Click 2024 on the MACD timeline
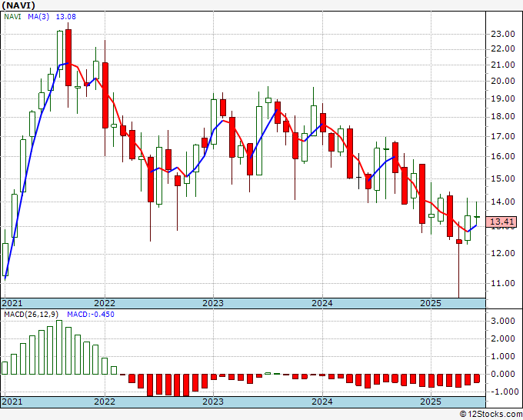 click(x=322, y=402)
